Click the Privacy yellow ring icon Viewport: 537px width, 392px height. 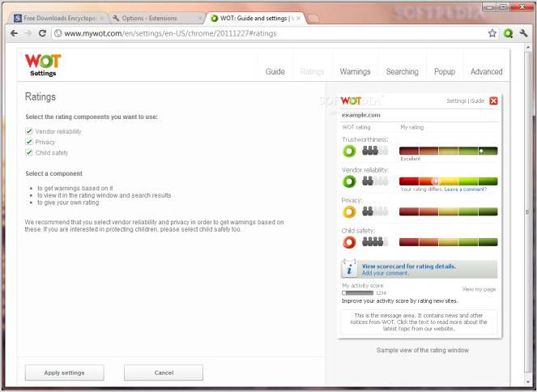pos(349,212)
